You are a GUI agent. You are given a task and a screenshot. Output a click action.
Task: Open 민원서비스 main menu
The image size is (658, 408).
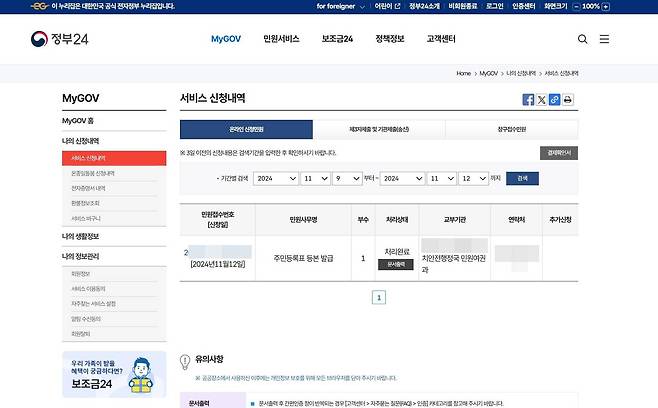(x=281, y=39)
